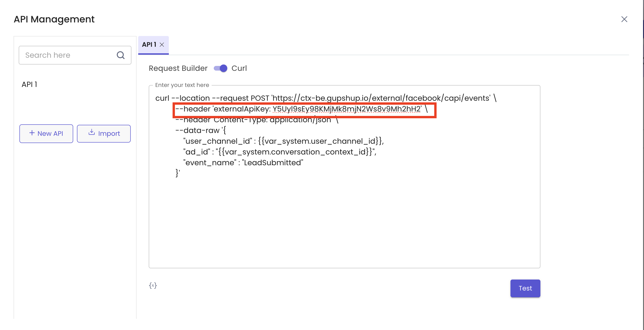The image size is (644, 330).
Task: Open the variable picker {x} icon
Action: pyautogui.click(x=153, y=285)
